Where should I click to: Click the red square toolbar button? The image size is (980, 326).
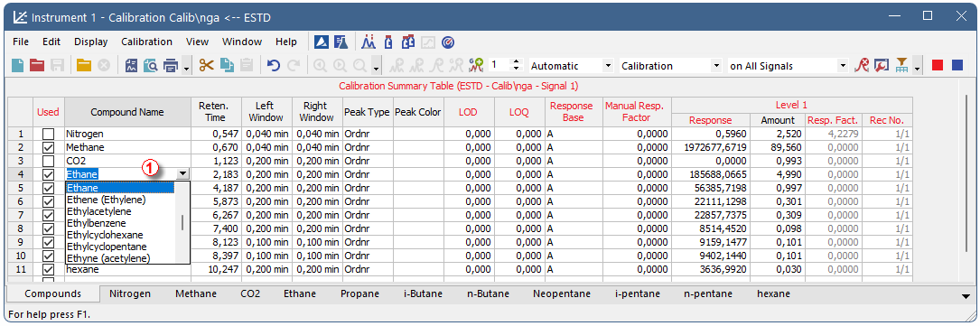pos(938,65)
